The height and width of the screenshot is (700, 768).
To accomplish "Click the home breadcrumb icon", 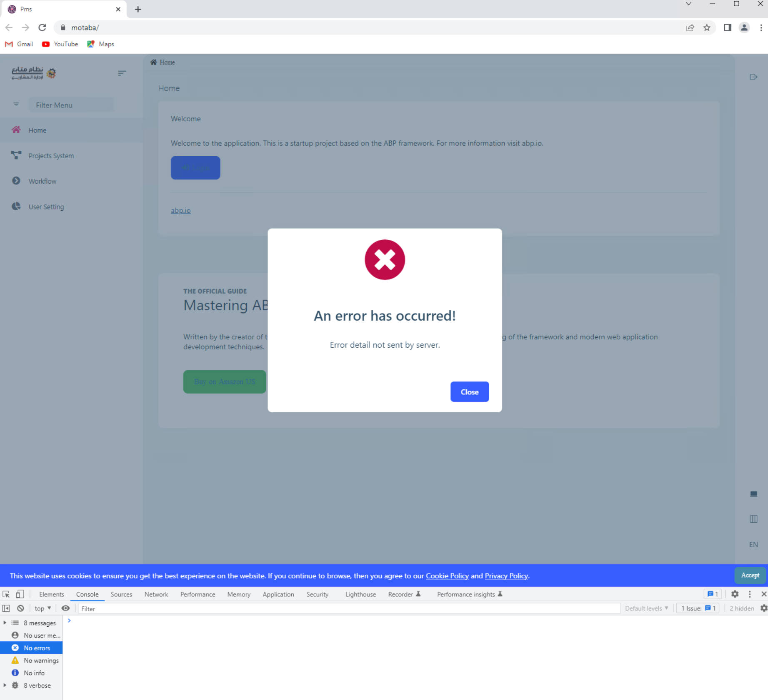I will point(153,62).
